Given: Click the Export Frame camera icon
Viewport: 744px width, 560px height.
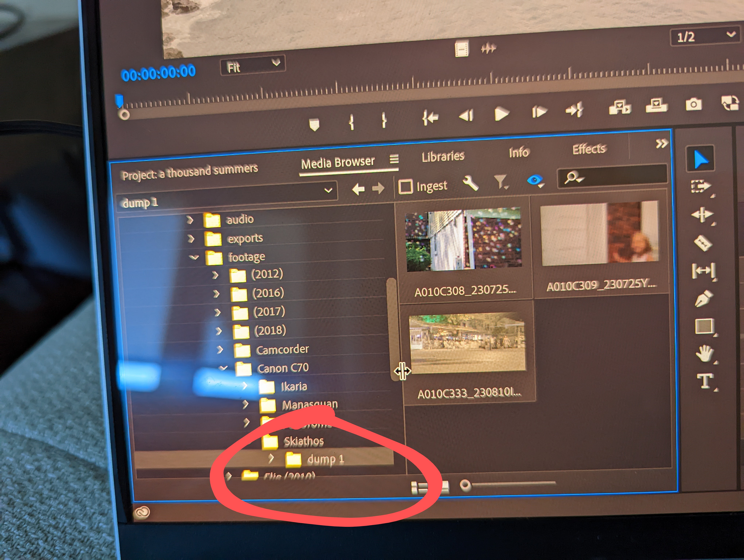Looking at the screenshot, I should coord(693,105).
